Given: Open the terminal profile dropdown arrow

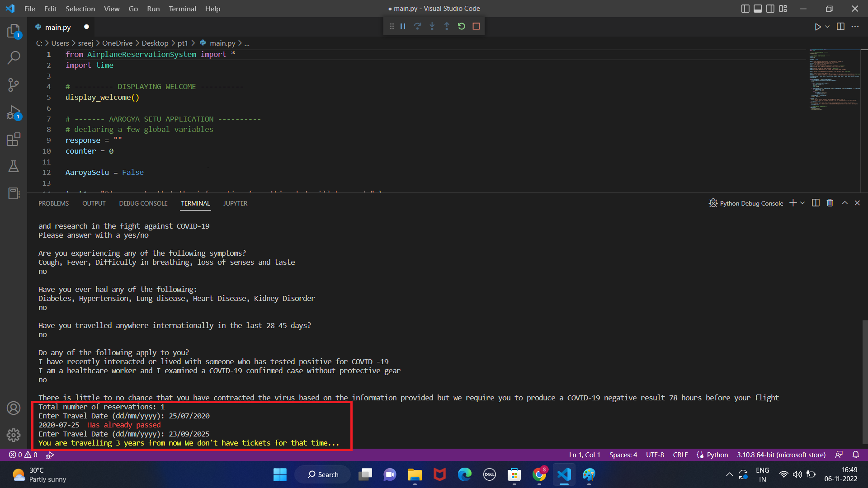Looking at the screenshot, I should pos(802,203).
